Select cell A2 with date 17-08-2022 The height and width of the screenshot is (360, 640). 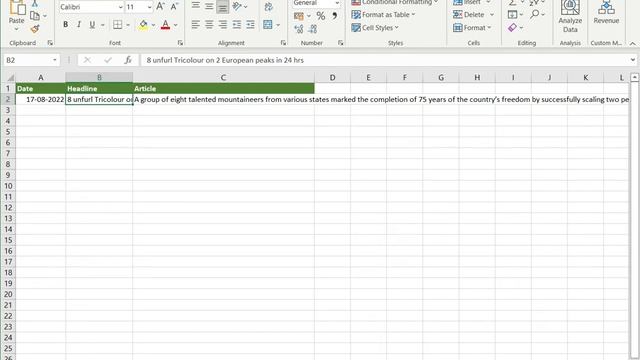click(40, 99)
